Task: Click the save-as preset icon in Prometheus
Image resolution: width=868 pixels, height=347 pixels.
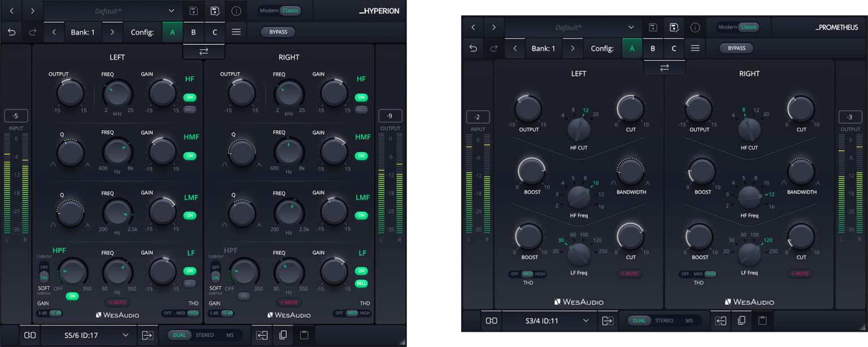Action: pyautogui.click(x=674, y=27)
